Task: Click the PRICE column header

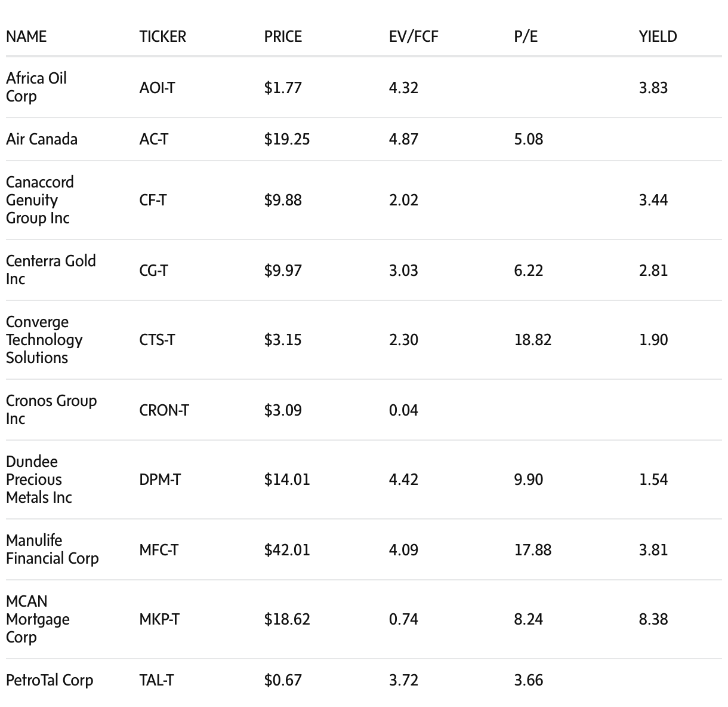Action: (x=283, y=36)
